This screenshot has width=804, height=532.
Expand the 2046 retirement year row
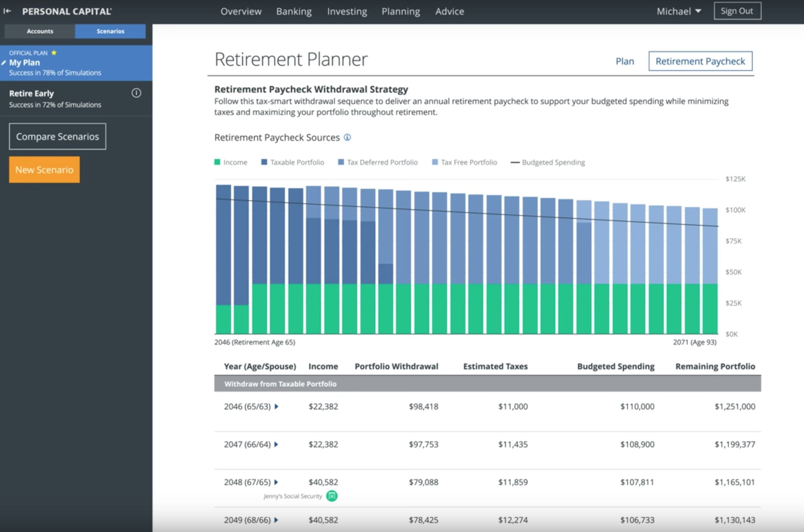point(276,406)
